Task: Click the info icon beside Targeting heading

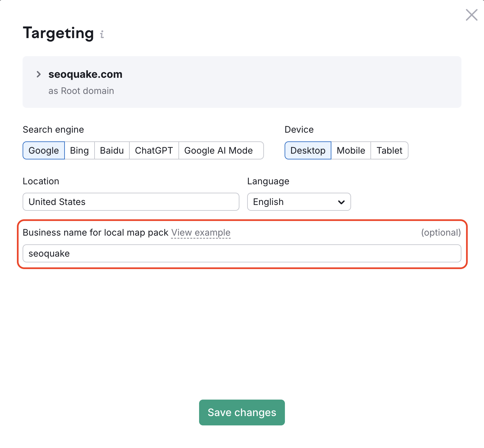Action: (101, 35)
